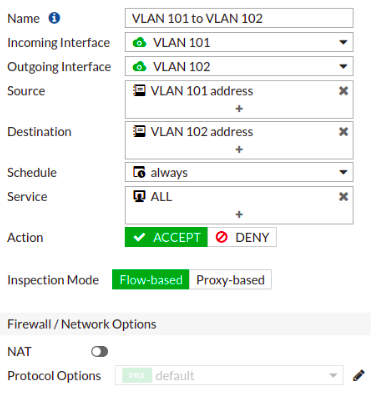Toggle the NAT switch on
This screenshot has height=393, width=373.
coord(99,352)
